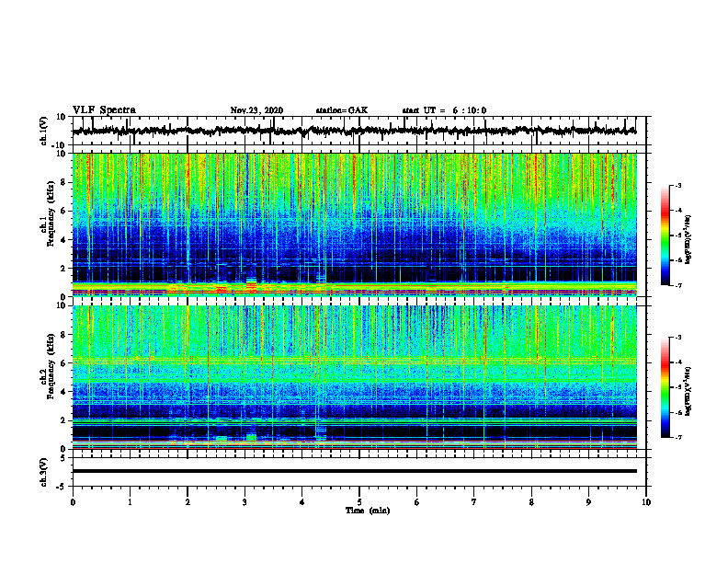Click the ch.2 spectrogram panel
The image size is (728, 563).
tap(355, 377)
